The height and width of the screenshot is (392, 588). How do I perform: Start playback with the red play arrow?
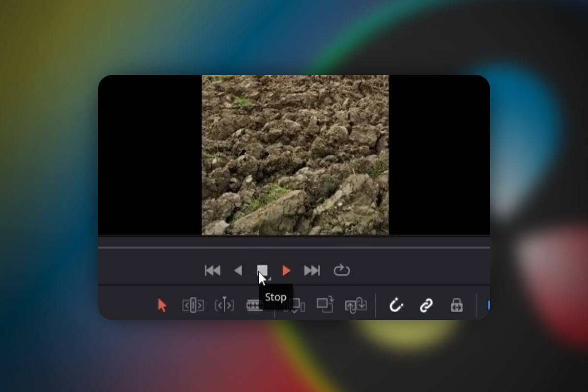coord(287,270)
